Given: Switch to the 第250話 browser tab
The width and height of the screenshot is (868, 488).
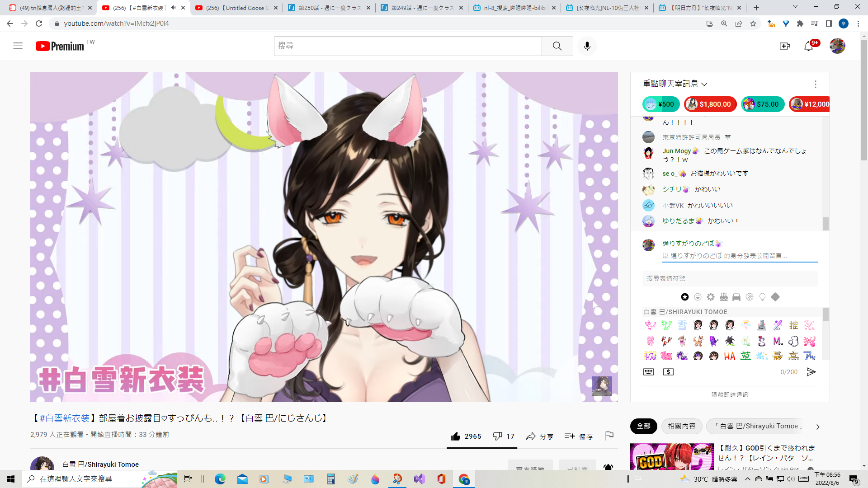Looking at the screenshot, I should [x=329, y=8].
